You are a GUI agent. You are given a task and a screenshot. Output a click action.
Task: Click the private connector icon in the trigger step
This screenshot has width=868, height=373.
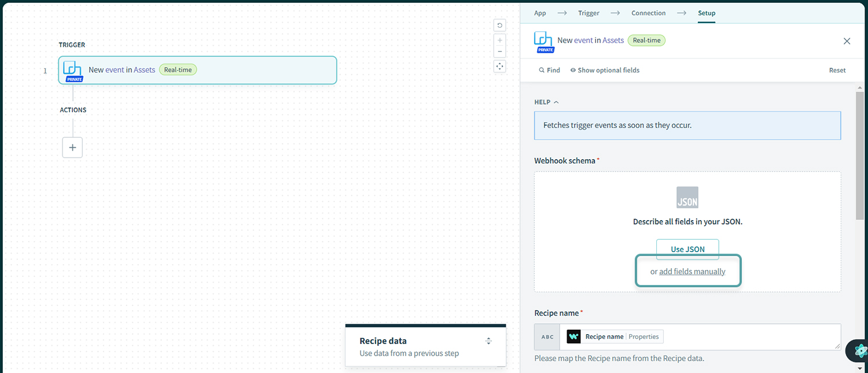pyautogui.click(x=73, y=71)
